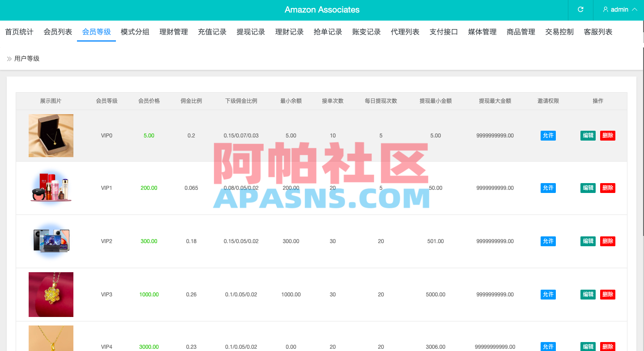Image resolution: width=644 pixels, height=351 pixels.
Task: Click the VIP1 price 200.00
Action: 149,188
